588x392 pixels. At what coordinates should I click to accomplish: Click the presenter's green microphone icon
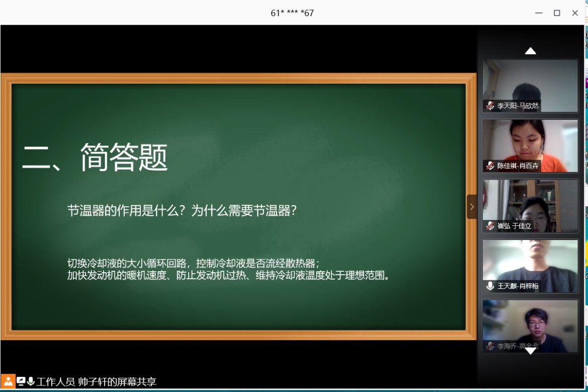(x=31, y=381)
